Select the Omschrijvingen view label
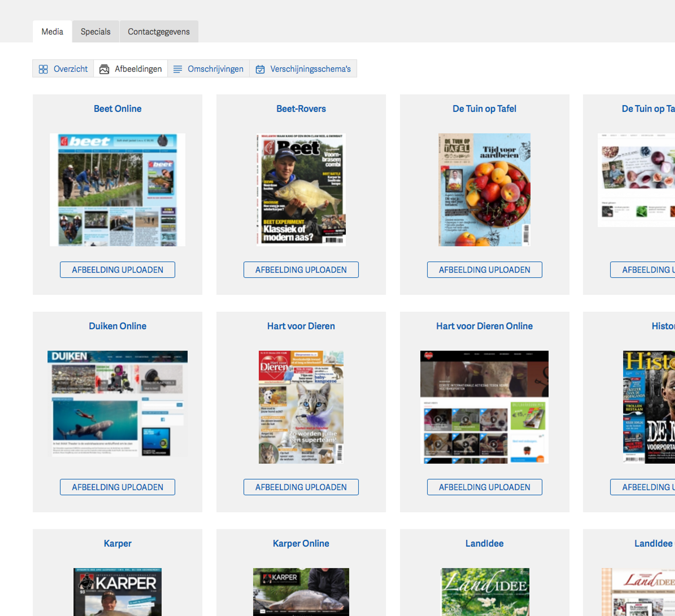Image resolution: width=675 pixels, height=616 pixels. coord(215,69)
